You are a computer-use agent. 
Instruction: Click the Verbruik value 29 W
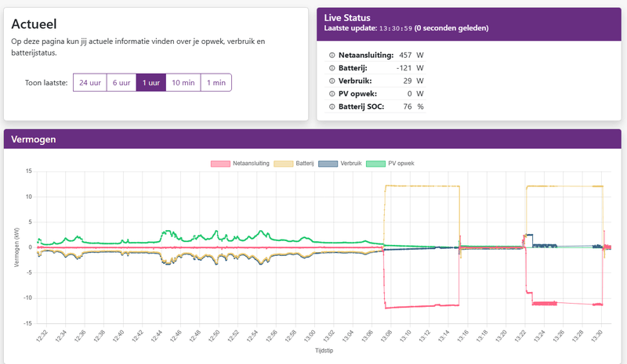point(413,81)
